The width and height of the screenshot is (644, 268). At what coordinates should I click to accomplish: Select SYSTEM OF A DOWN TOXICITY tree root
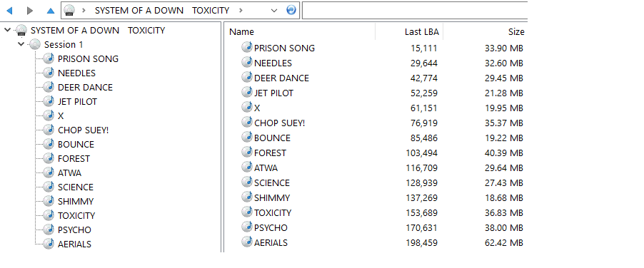tap(98, 31)
